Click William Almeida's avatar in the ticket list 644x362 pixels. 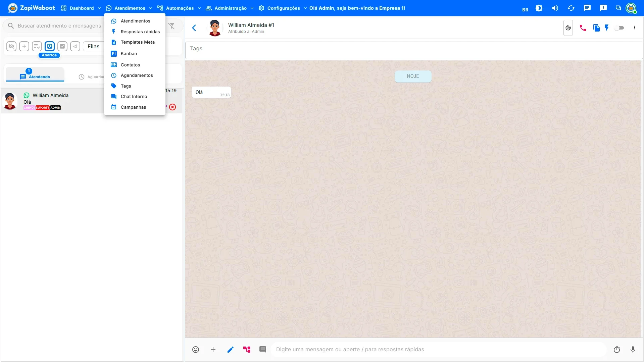click(x=10, y=101)
